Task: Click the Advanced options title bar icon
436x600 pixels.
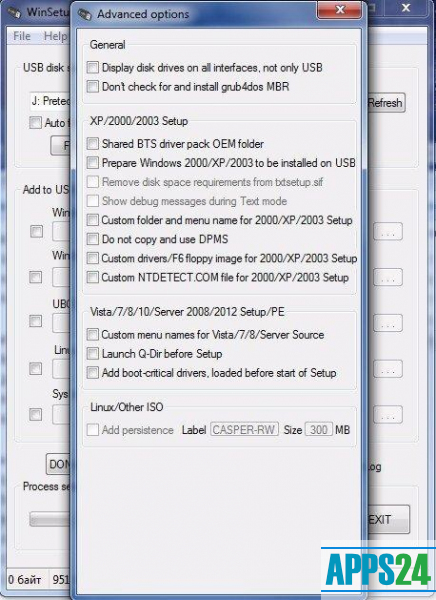Action: click(84, 14)
